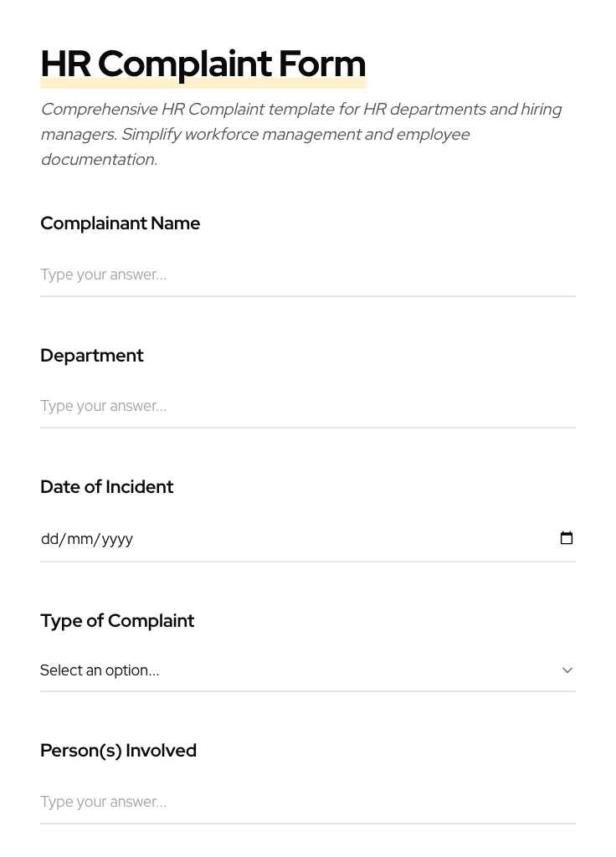Click the chevron on Type of Complaint
The width and height of the screenshot is (616, 857).
point(567,670)
